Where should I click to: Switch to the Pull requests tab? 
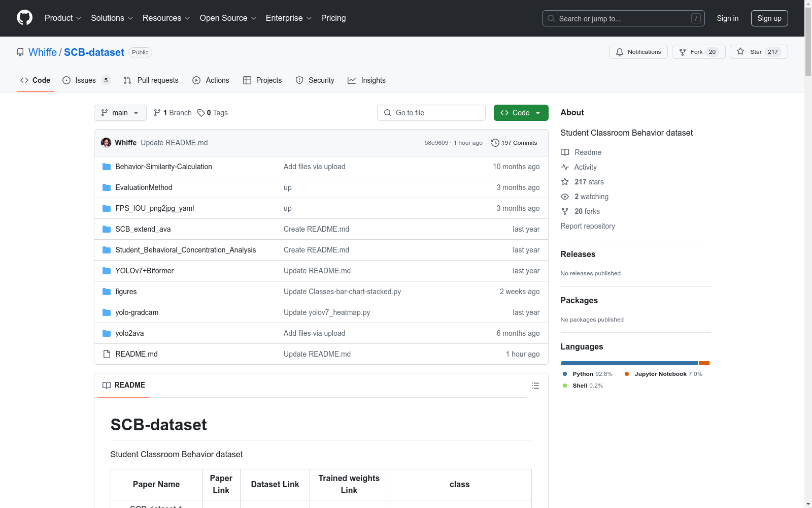pyautogui.click(x=151, y=80)
